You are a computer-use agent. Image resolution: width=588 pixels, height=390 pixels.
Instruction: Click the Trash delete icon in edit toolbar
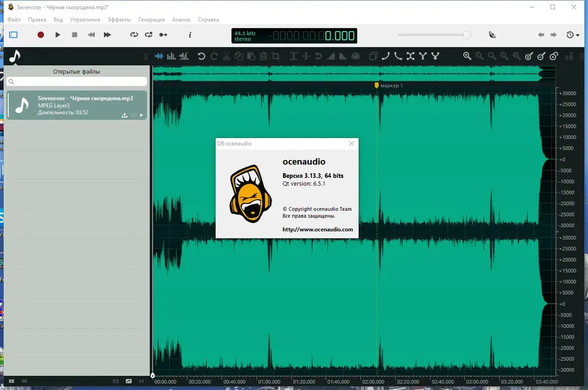263,56
